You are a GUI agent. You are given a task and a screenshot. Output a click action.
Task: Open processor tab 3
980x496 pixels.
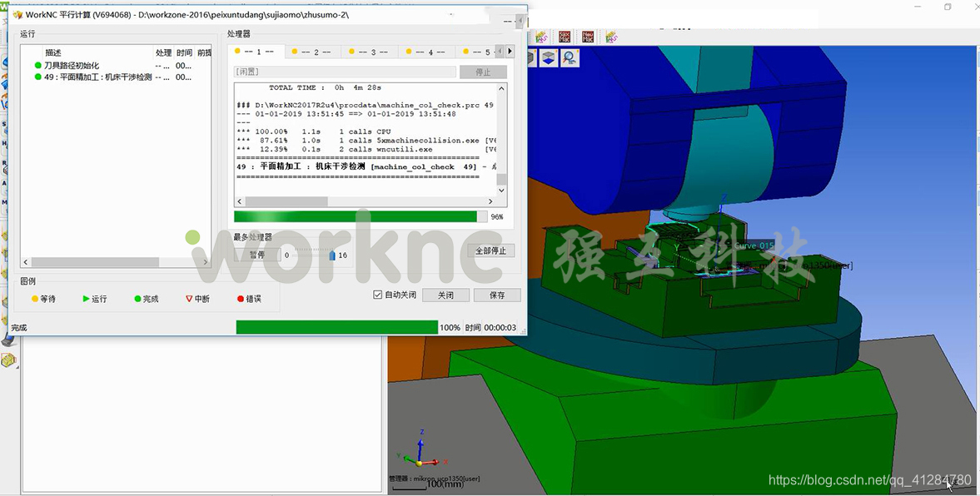click(371, 52)
